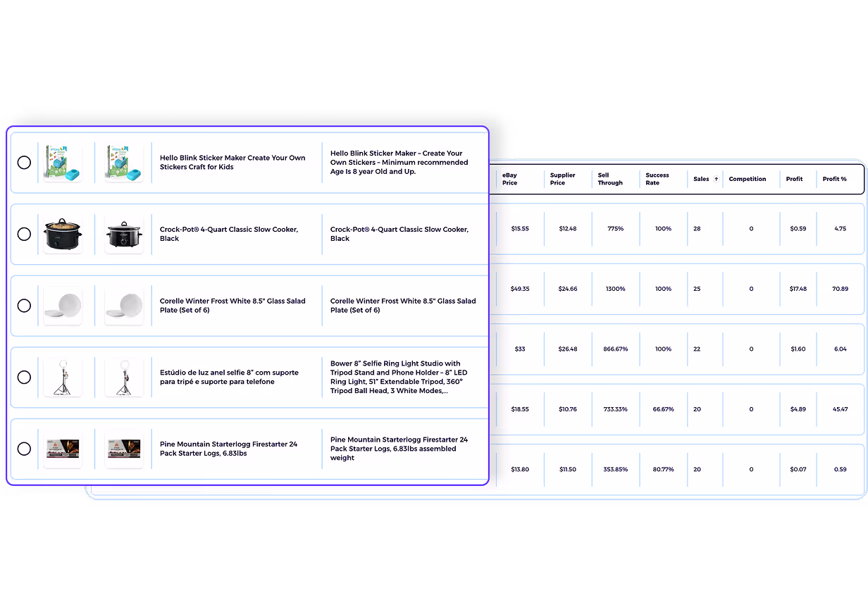Open the first Hello Blink sticker maker thumbnail

point(62,163)
